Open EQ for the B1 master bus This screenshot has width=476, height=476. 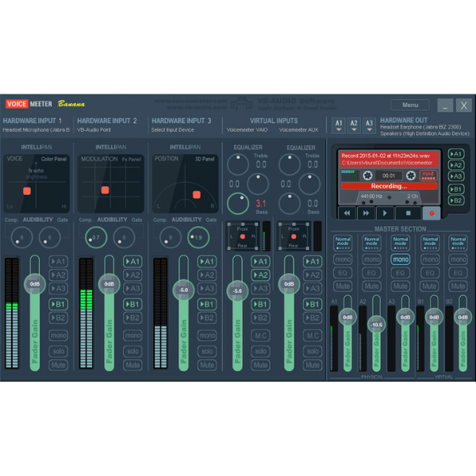click(x=429, y=273)
